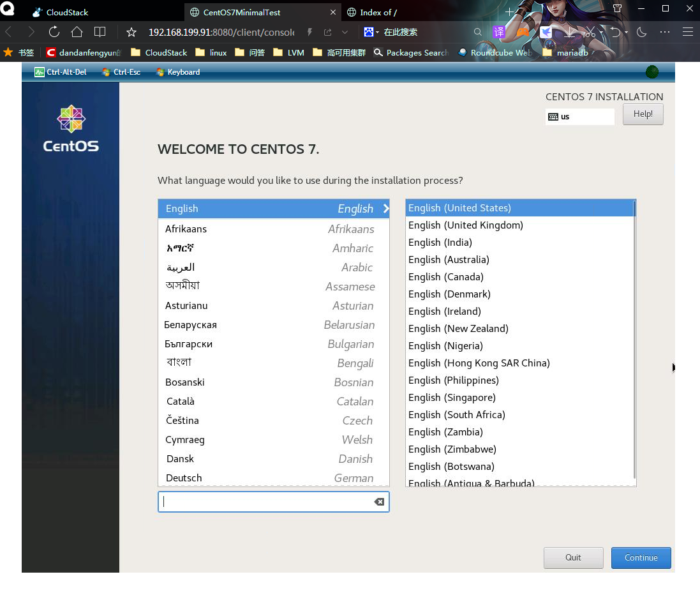700x602 pixels.
Task: Choose English (Canada) locale
Action: (519, 277)
